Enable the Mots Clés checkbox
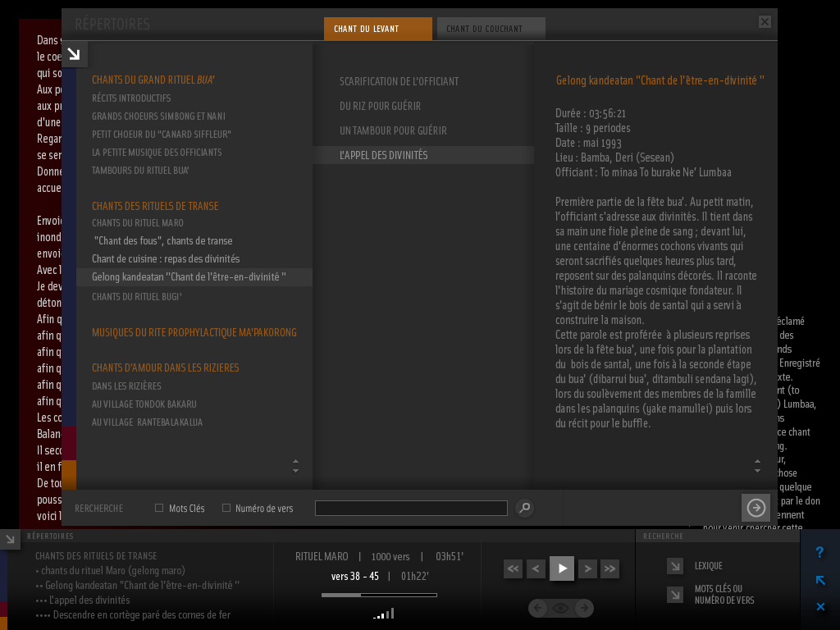 point(159,508)
